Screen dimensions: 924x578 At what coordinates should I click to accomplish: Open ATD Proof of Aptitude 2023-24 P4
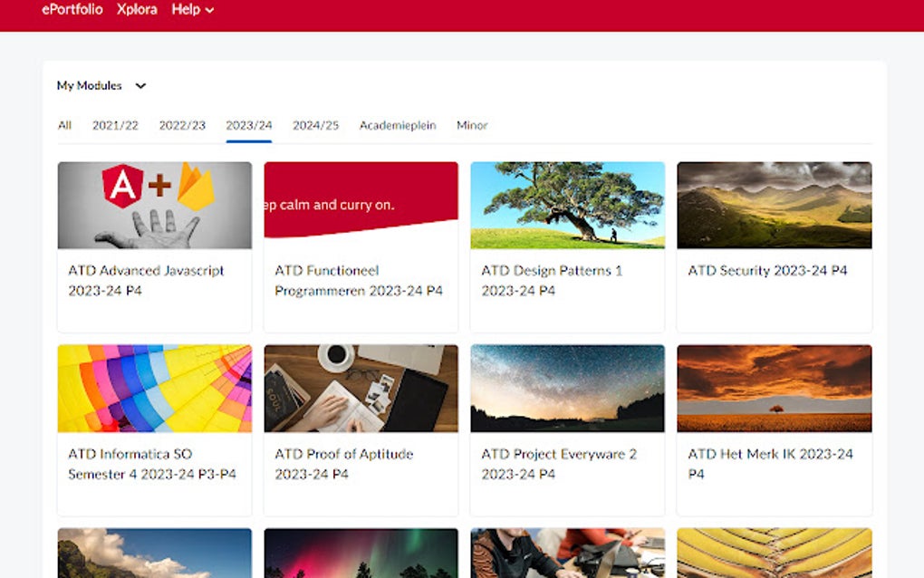click(x=343, y=454)
